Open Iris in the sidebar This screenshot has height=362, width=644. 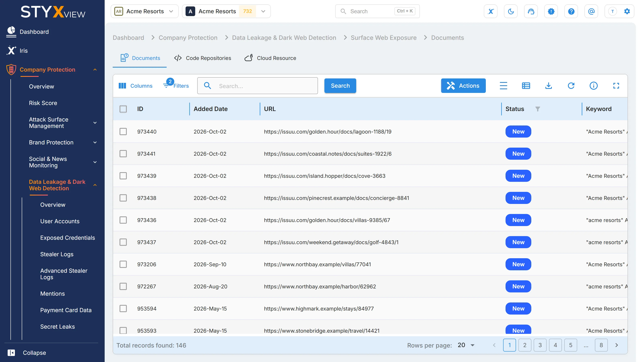click(x=24, y=50)
